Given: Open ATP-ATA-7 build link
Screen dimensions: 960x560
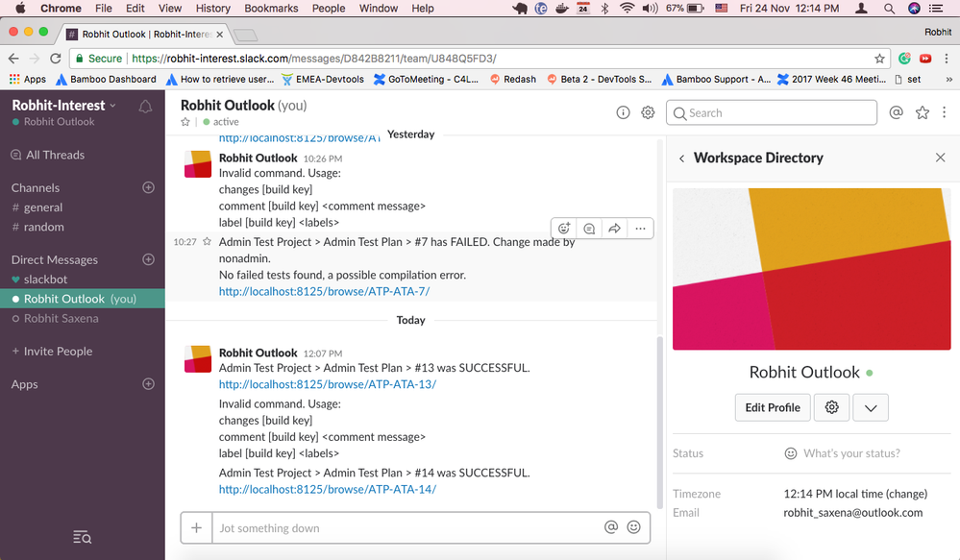Looking at the screenshot, I should 325,291.
